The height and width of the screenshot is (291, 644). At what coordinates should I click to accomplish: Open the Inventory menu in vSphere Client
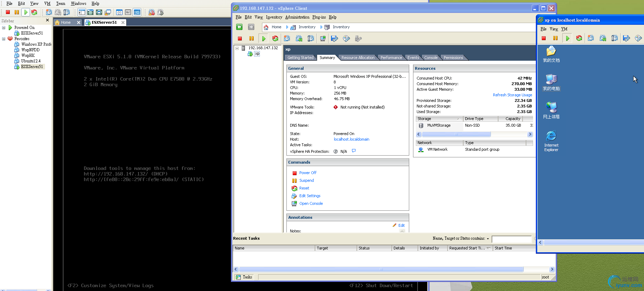[274, 17]
